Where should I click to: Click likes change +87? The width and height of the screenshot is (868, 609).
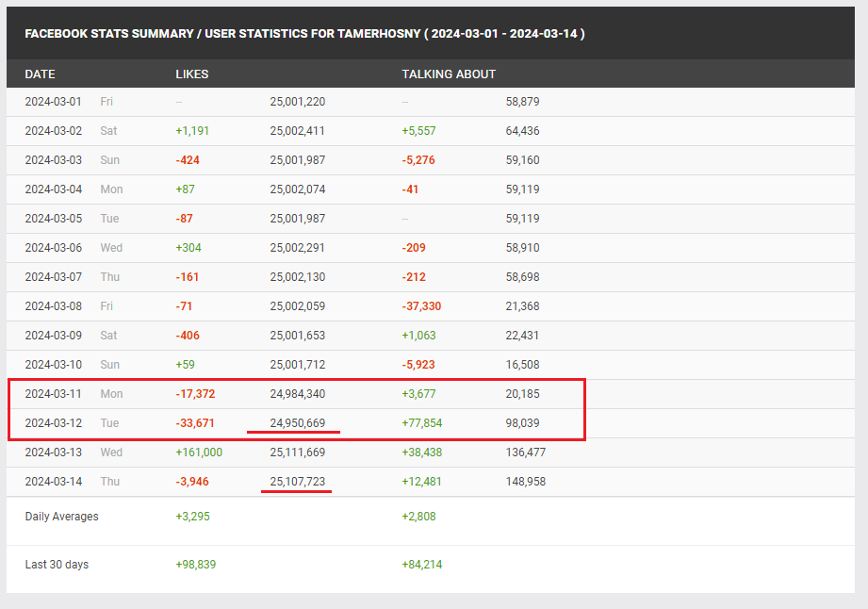pos(185,189)
